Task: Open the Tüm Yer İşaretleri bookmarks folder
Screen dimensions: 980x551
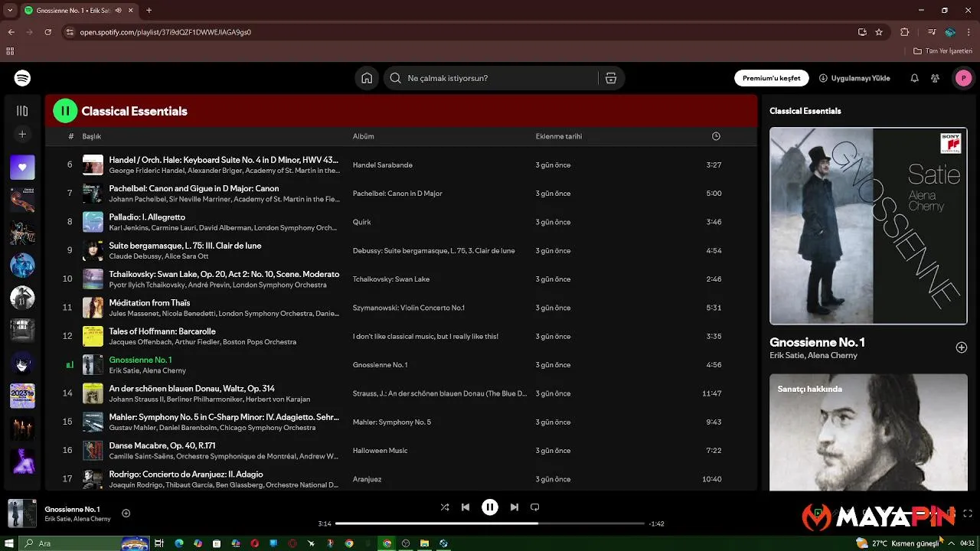Action: point(943,51)
